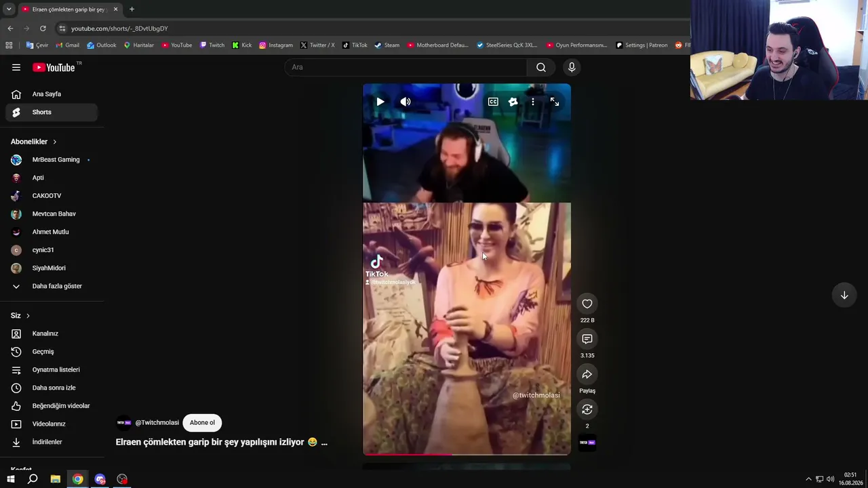Expand Daha fazla göster subscriptions

(x=52, y=286)
